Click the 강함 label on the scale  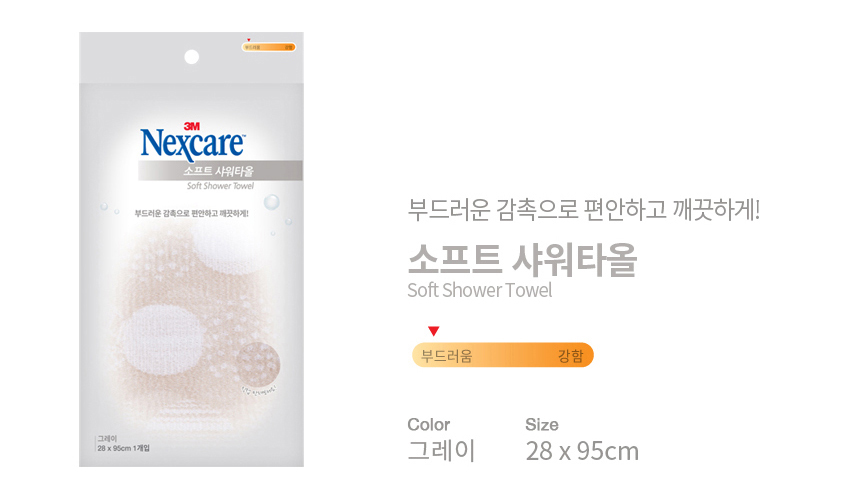(570, 356)
